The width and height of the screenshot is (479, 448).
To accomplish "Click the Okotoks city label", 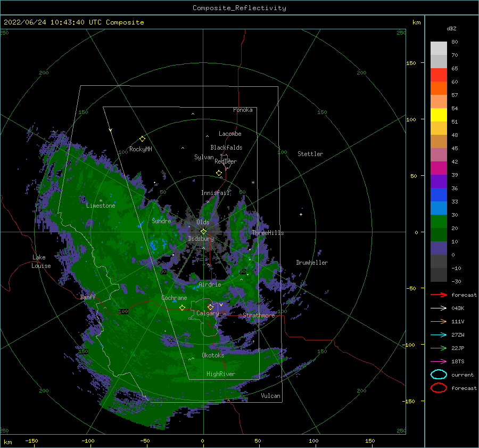I will (x=213, y=355).
